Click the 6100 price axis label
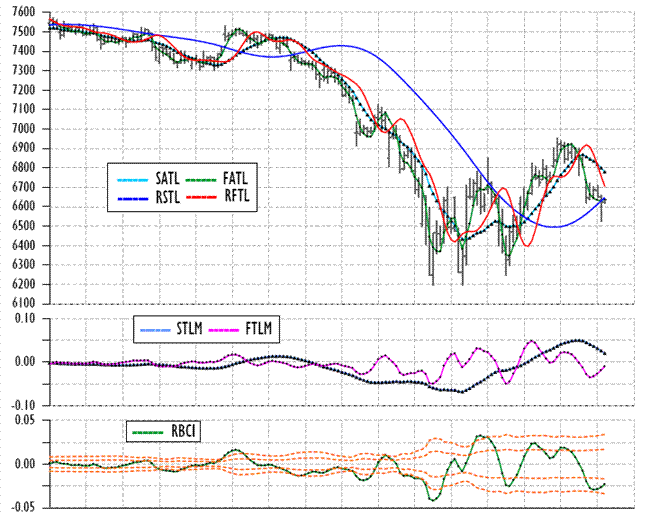 pos(24,303)
